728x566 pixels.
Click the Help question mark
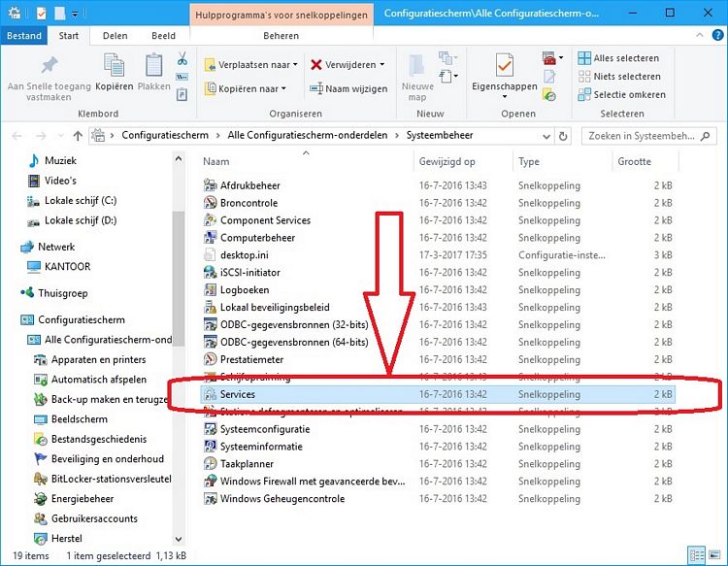(717, 35)
